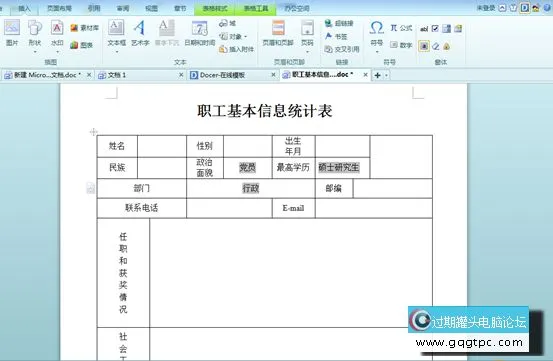The image size is (553, 361).
Task: Close the 文档 1 document tab
Action: [181, 75]
